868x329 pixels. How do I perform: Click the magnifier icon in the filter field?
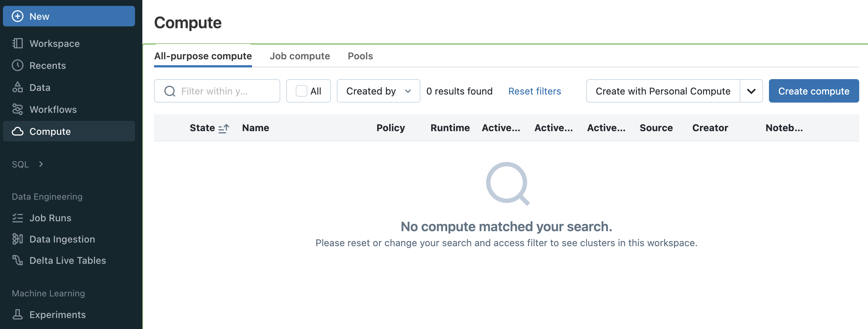tap(169, 91)
